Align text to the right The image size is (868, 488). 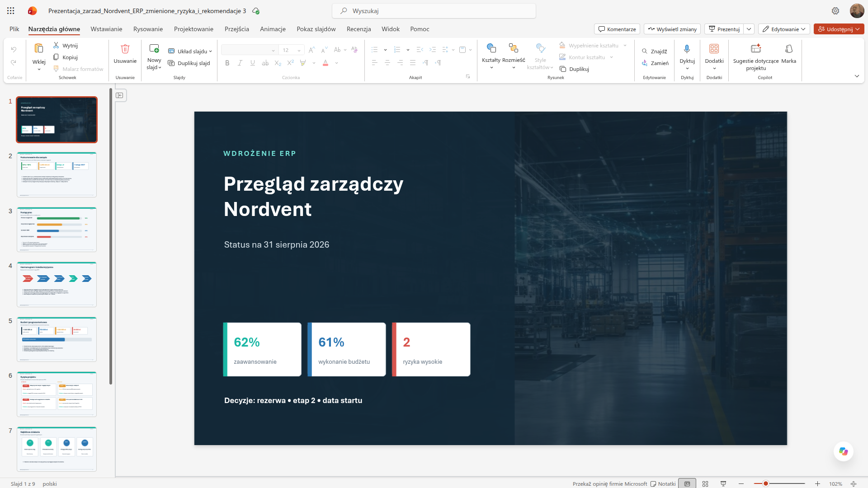(400, 63)
